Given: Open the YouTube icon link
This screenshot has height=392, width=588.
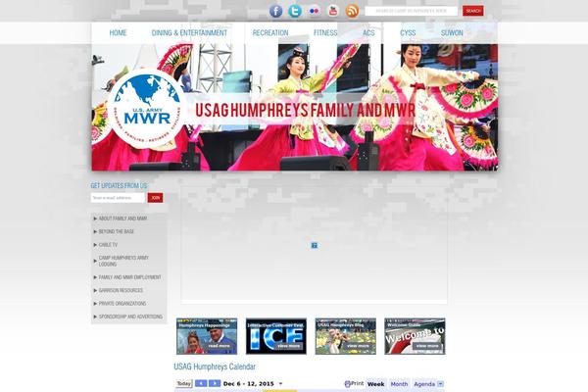Looking at the screenshot, I should 333,11.
